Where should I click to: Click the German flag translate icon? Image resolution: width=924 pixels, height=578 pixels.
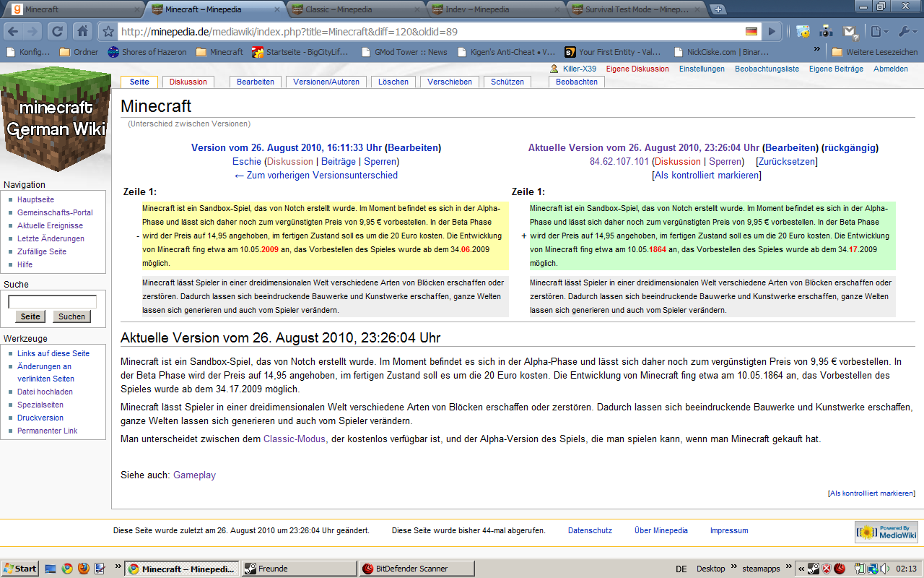[x=751, y=32]
